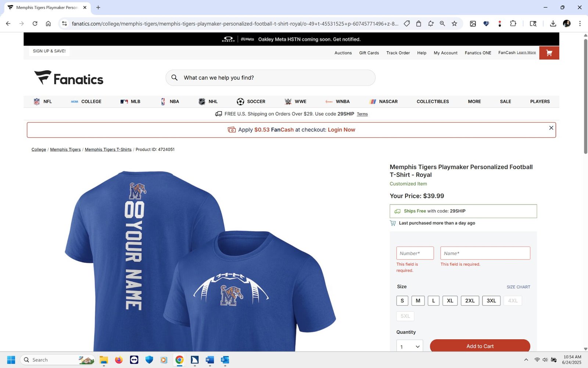Open the COLLECTIBLES menu
This screenshot has height=368, width=588.
(433, 102)
